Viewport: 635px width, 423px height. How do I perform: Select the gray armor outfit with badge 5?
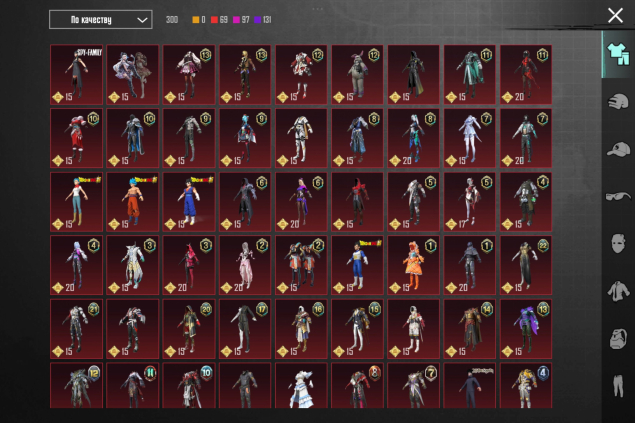tap(413, 202)
